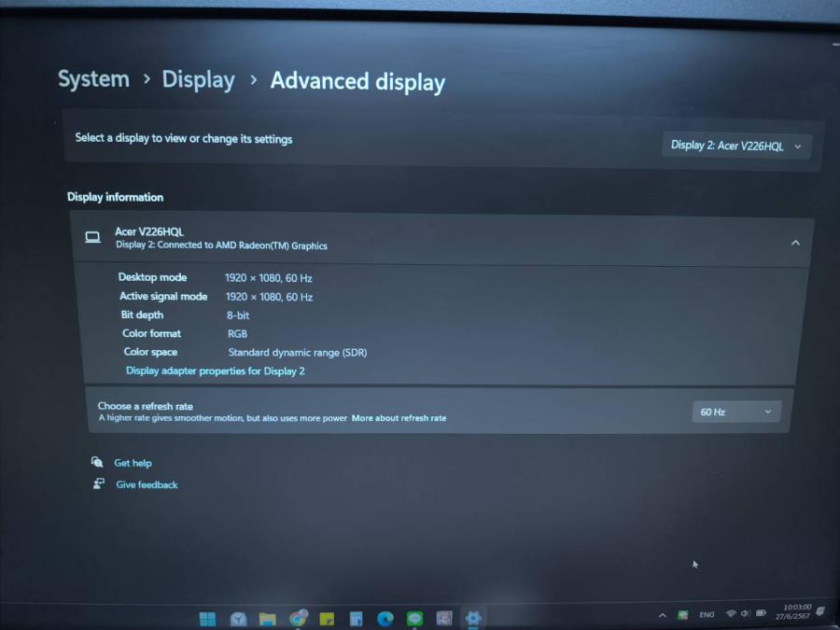This screenshot has height=630, width=840.
Task: Open the clock-faced app beside Start
Action: tap(238, 619)
